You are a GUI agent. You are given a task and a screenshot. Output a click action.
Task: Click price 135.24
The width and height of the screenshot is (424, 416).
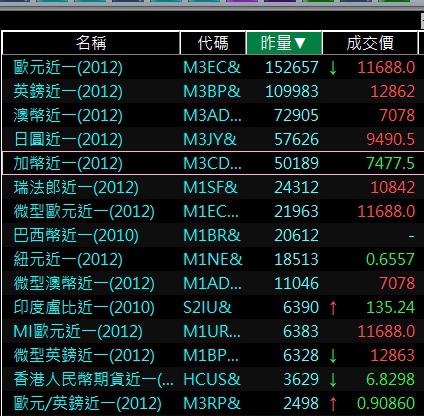coord(390,308)
